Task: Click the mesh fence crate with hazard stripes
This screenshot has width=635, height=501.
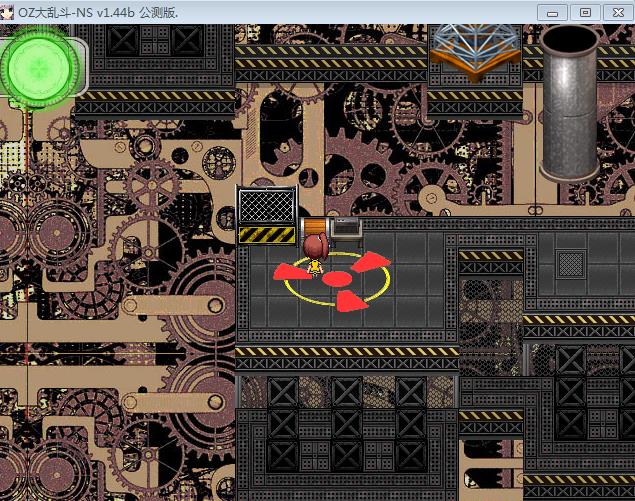Action: point(267,215)
